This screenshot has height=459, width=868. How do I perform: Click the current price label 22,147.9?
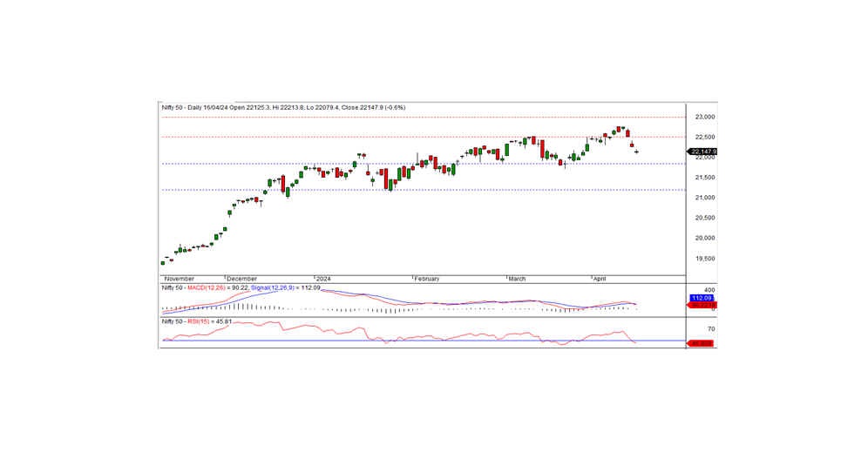click(702, 152)
